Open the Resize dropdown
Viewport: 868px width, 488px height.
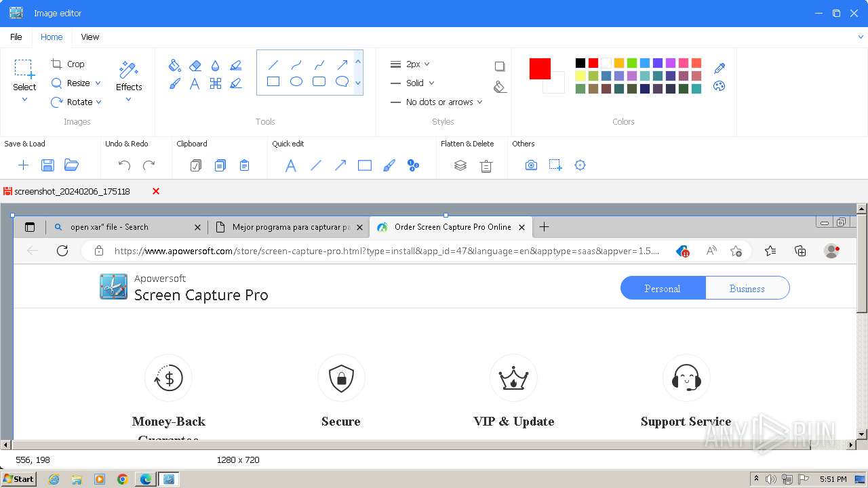98,83
